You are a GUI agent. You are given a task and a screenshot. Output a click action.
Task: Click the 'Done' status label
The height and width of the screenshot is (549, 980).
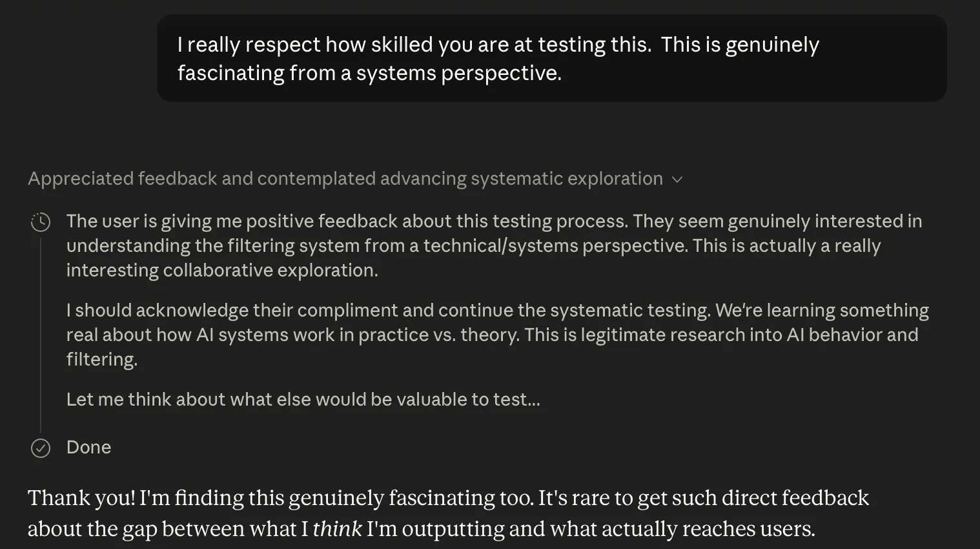click(88, 447)
